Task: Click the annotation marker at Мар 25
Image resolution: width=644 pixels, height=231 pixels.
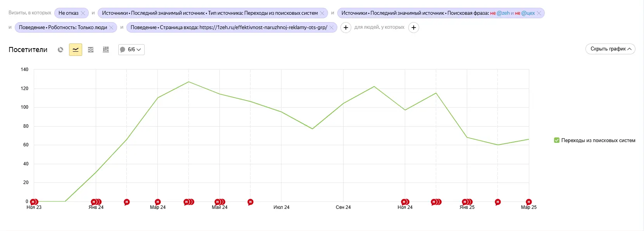Action: point(528,202)
